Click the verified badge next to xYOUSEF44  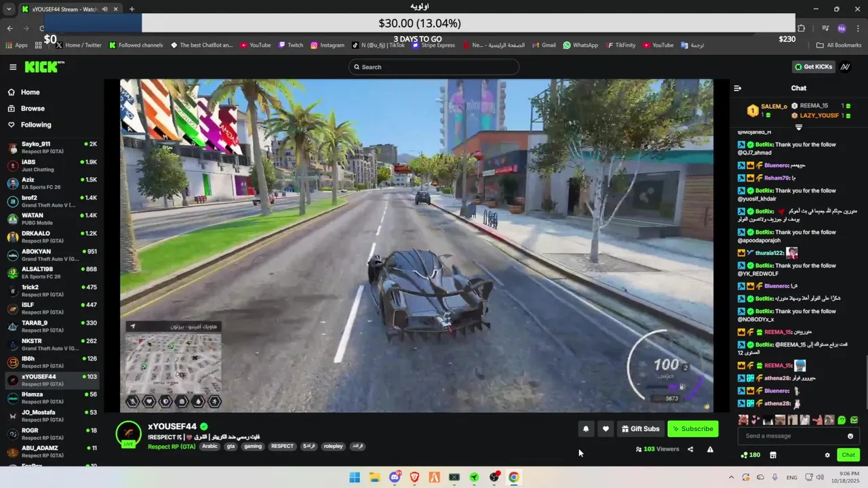point(203,426)
